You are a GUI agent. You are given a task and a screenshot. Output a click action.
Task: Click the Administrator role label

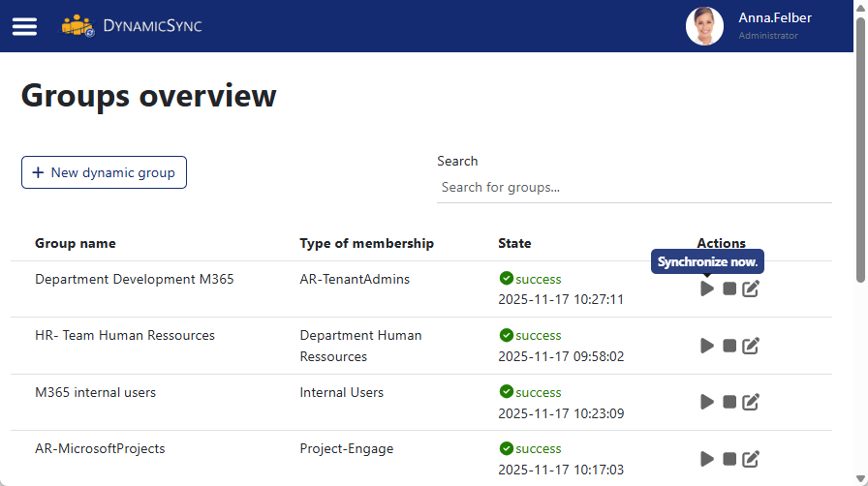(768, 36)
